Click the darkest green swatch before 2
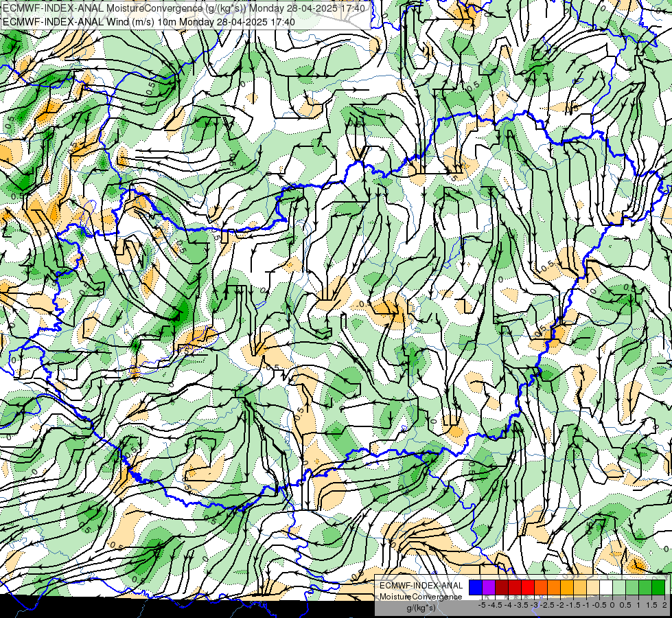The width and height of the screenshot is (672, 618). [x=658, y=588]
